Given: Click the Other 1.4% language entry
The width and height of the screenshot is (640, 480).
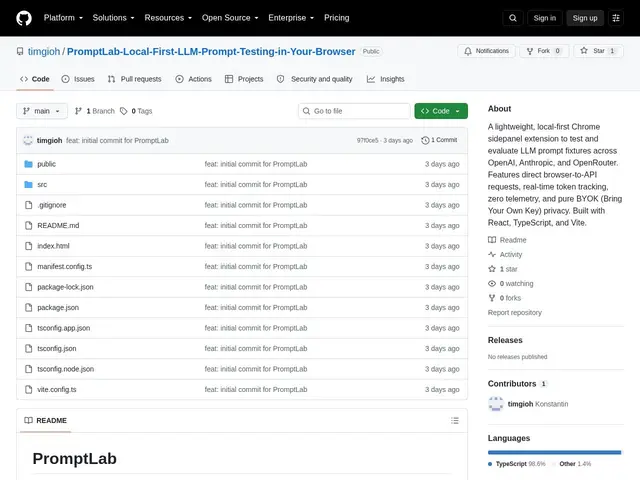Looking at the screenshot, I should click(x=571, y=464).
